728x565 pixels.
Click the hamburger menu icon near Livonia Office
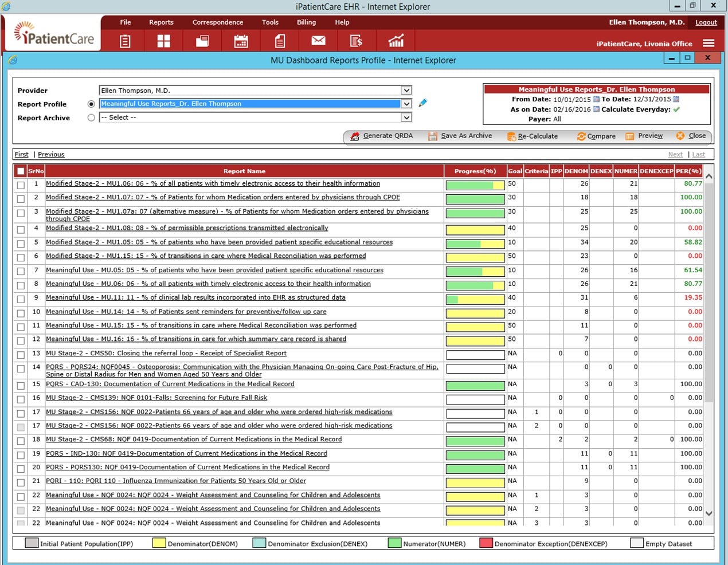click(709, 44)
